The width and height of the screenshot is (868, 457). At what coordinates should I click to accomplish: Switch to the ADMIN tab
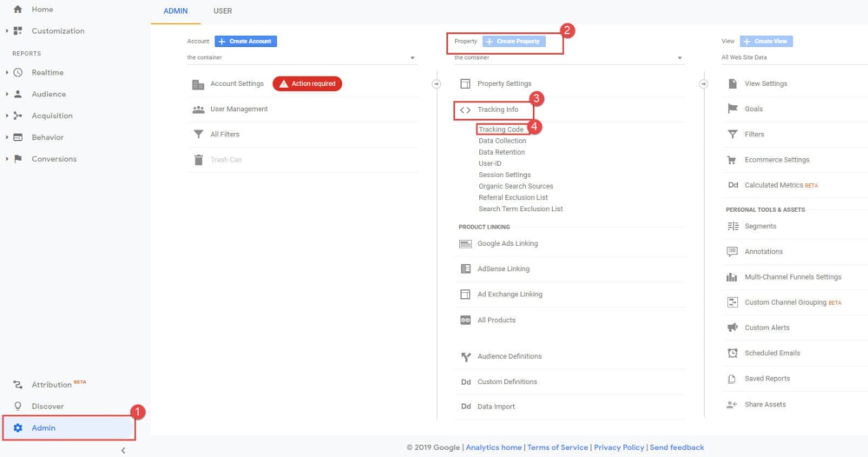tap(175, 11)
